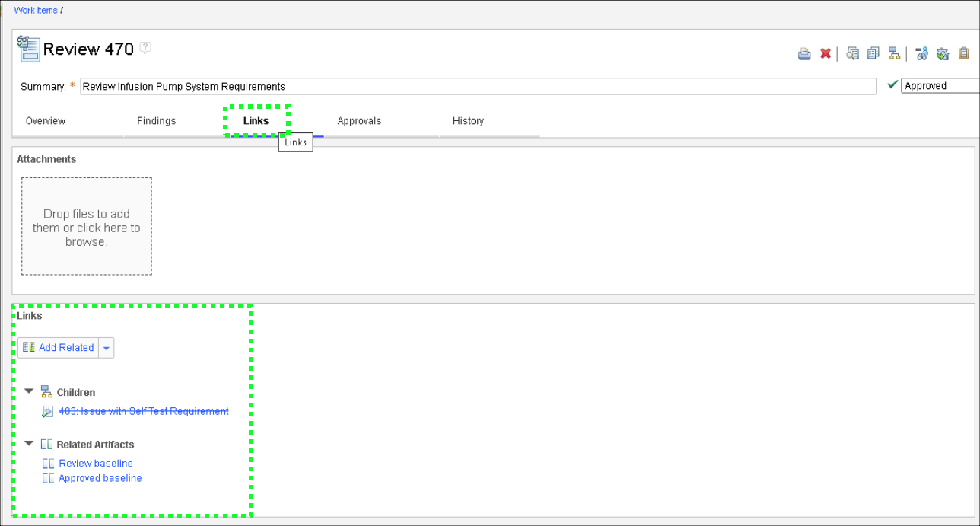Open the Review baseline link
980x526 pixels.
(x=96, y=464)
